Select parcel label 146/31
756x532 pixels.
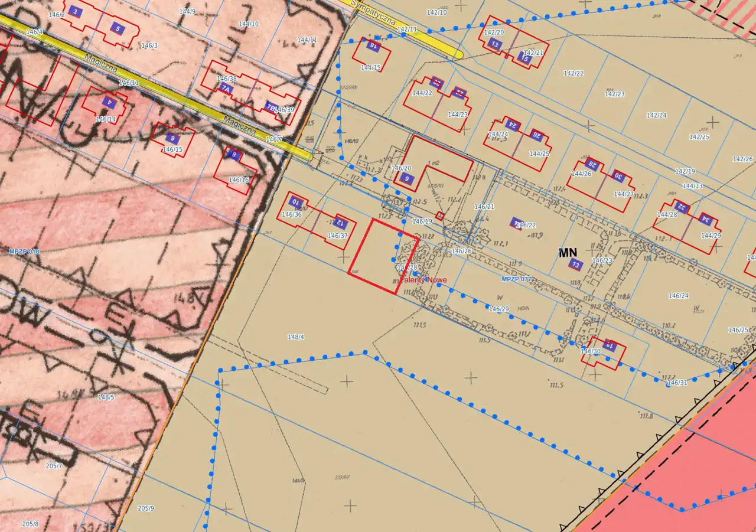tap(677, 383)
